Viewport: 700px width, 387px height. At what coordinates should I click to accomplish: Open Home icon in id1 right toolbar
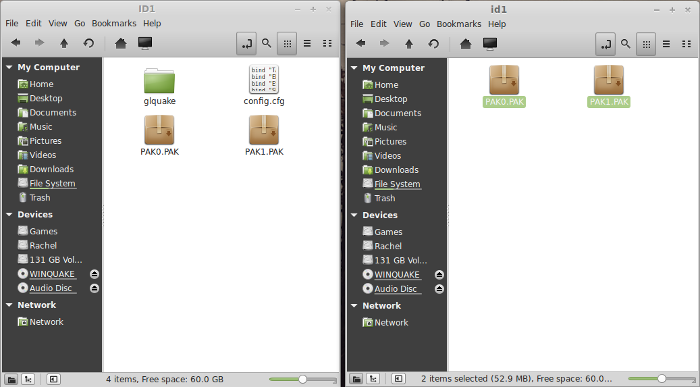tap(466, 44)
